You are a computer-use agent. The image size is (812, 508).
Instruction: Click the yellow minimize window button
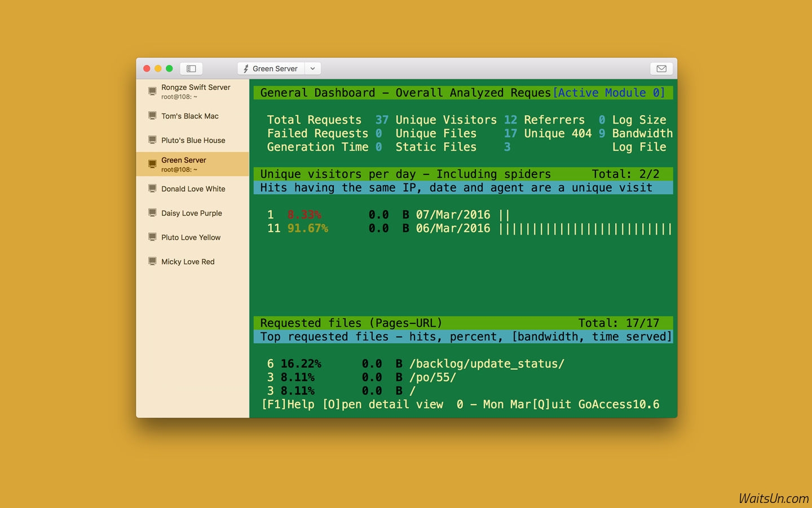158,68
